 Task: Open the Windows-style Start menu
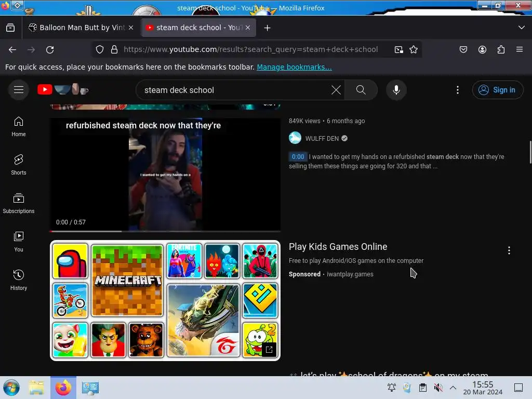(x=11, y=388)
